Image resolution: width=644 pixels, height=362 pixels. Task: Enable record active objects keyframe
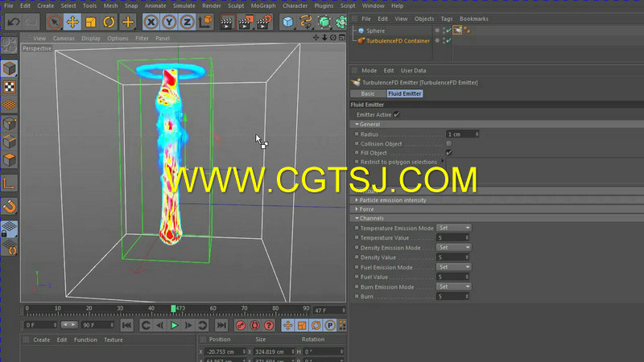pyautogui.click(x=241, y=326)
